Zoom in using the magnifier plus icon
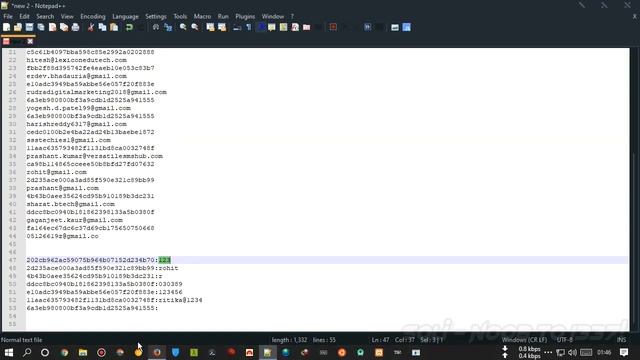 pyautogui.click(x=183, y=27)
